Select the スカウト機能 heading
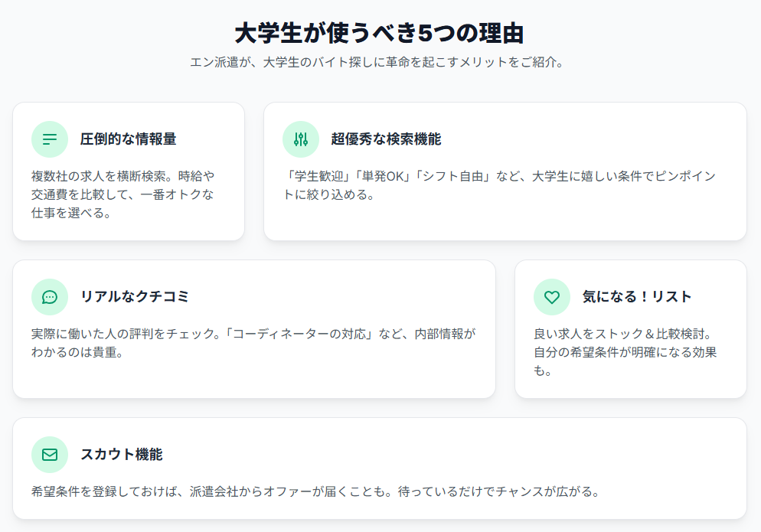761x532 pixels. [x=121, y=455]
